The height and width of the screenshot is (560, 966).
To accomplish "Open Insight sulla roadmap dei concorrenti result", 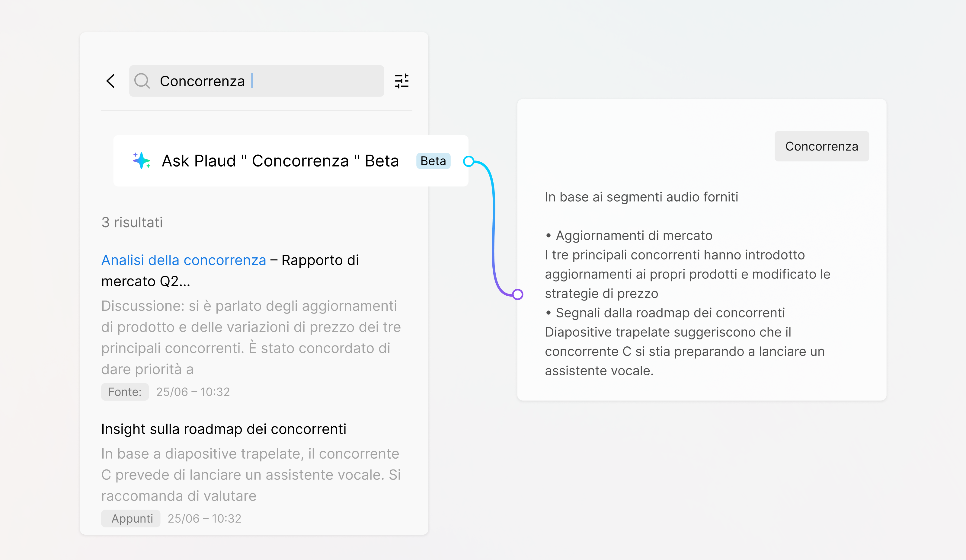I will pos(223,429).
